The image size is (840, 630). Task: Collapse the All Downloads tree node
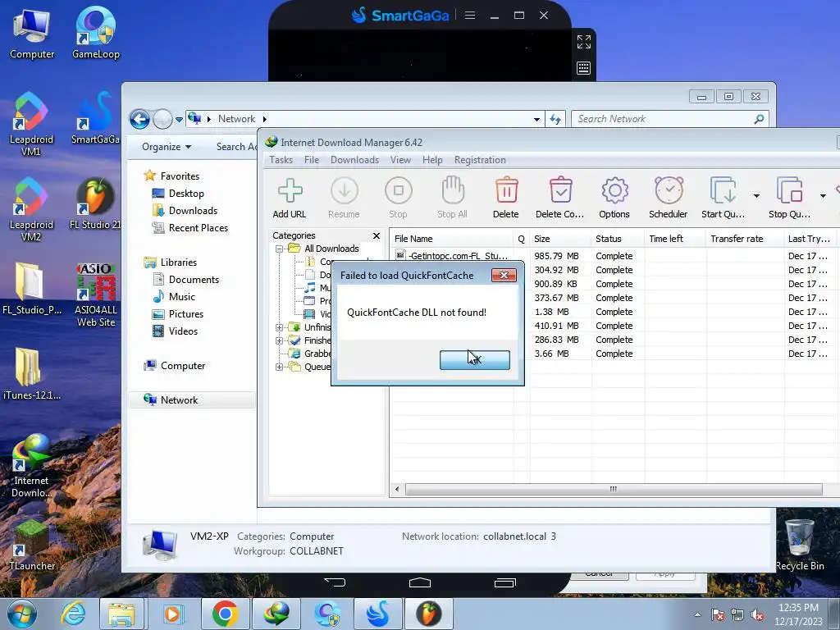tap(279, 249)
